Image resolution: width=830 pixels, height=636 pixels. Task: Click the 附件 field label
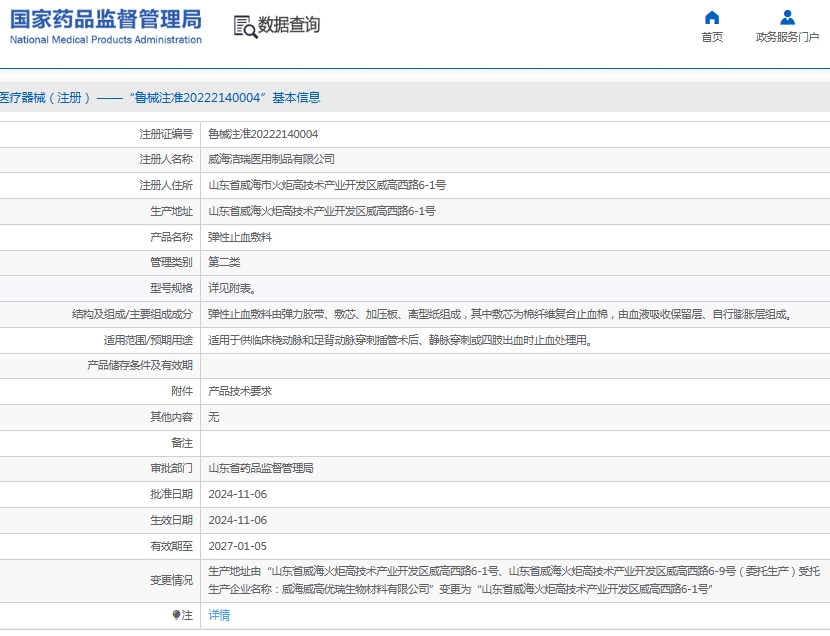coord(182,392)
